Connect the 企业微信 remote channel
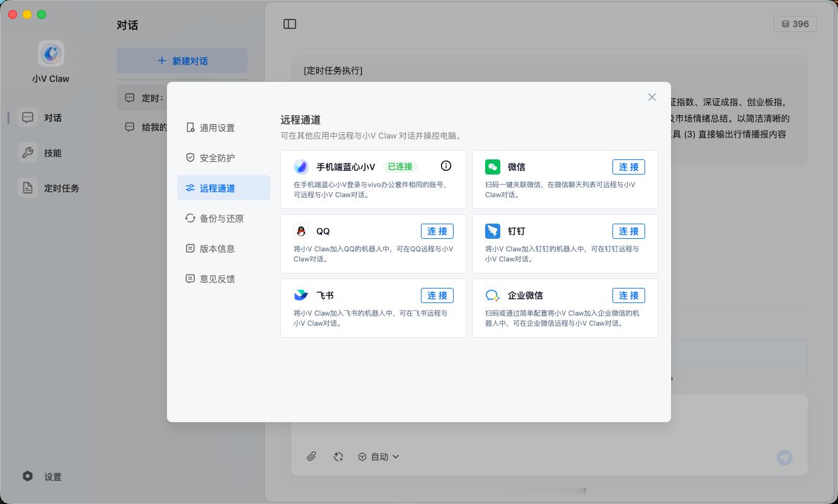This screenshot has height=504, width=838. (x=629, y=295)
